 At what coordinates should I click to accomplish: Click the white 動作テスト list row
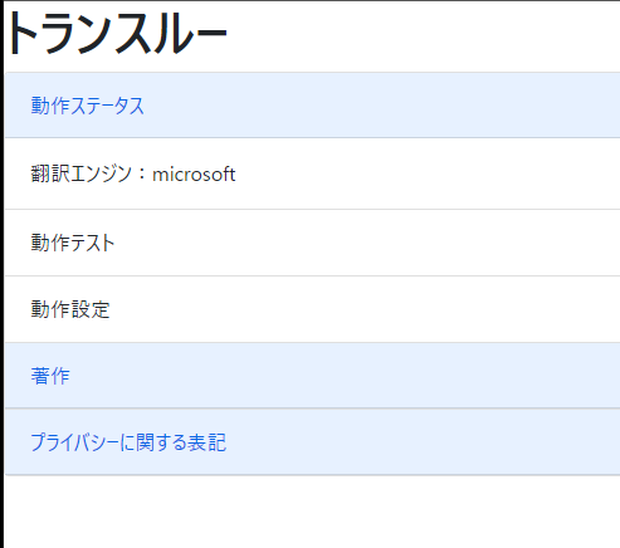(312, 242)
